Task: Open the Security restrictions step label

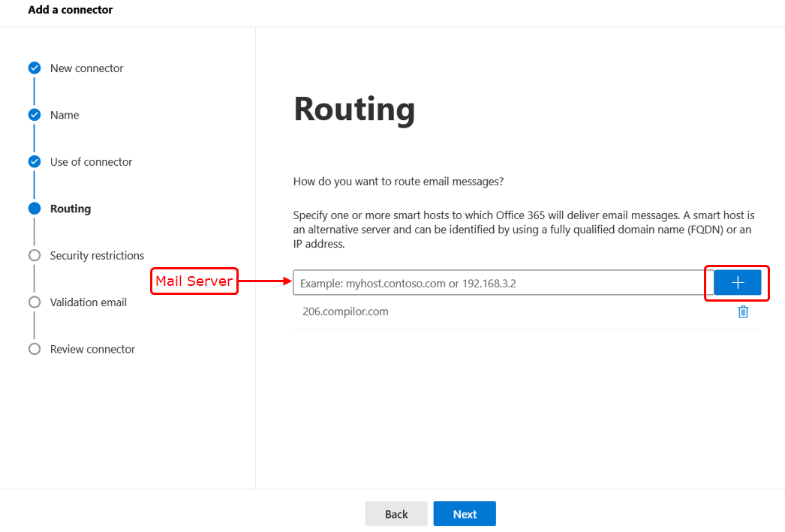Action: tap(97, 256)
